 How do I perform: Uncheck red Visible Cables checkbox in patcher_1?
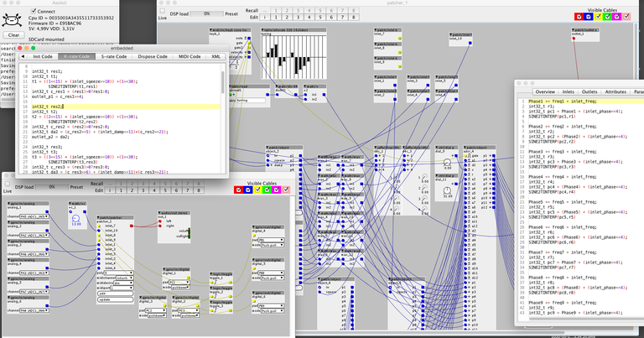point(579,17)
